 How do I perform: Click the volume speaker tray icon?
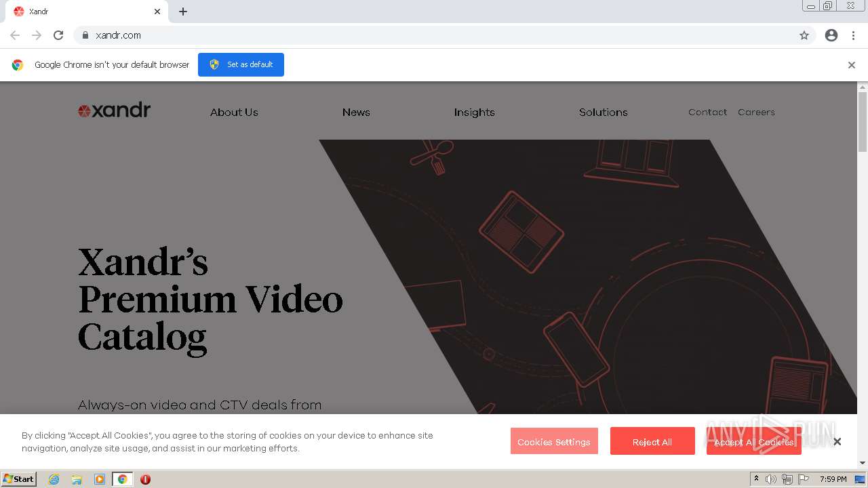tap(771, 479)
